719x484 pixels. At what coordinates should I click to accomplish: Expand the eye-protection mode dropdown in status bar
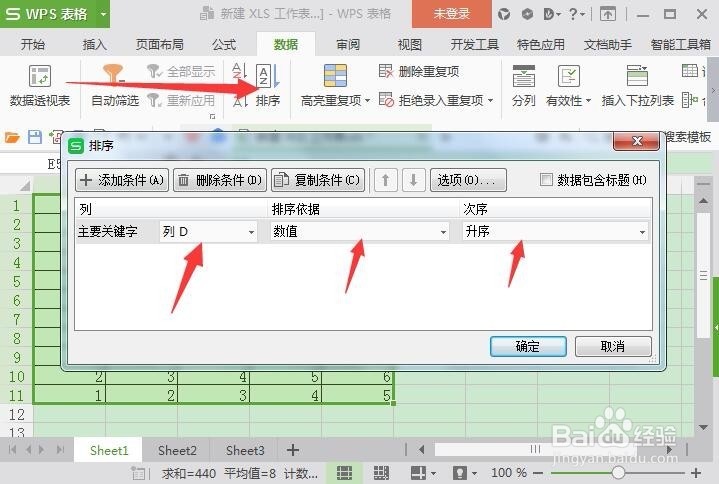[474, 473]
